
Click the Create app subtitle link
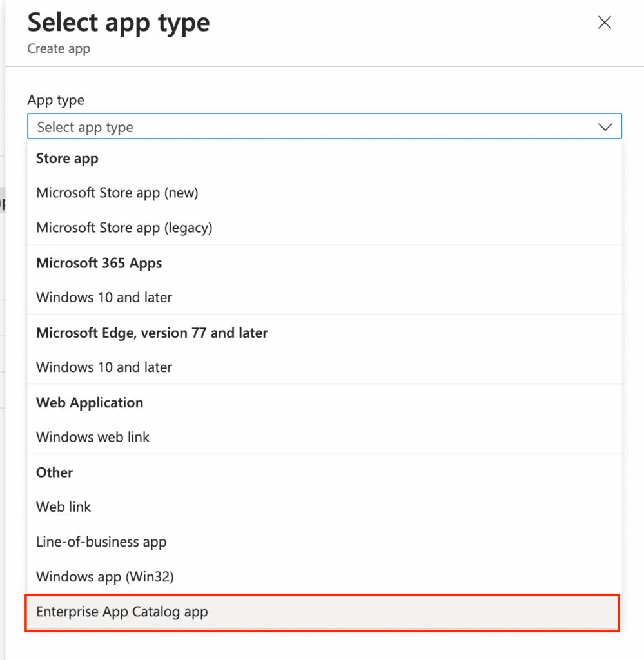click(58, 48)
